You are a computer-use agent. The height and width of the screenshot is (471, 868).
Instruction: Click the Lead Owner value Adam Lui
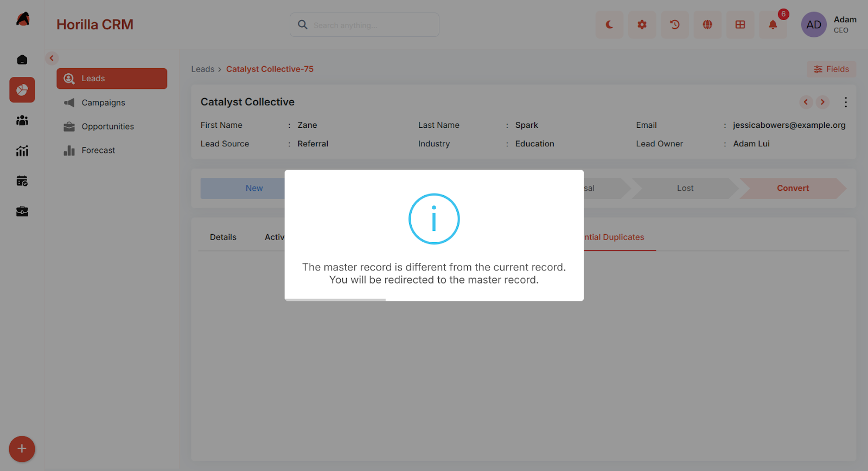click(x=751, y=144)
